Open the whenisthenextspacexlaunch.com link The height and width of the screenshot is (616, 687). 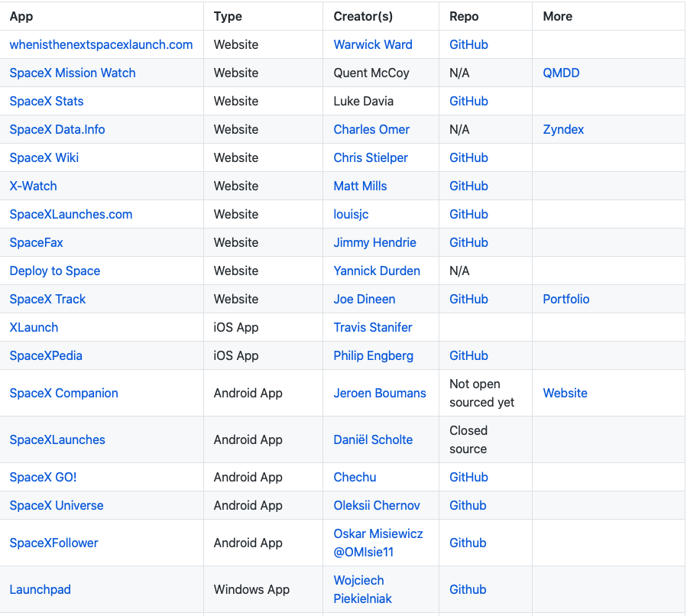(x=101, y=44)
